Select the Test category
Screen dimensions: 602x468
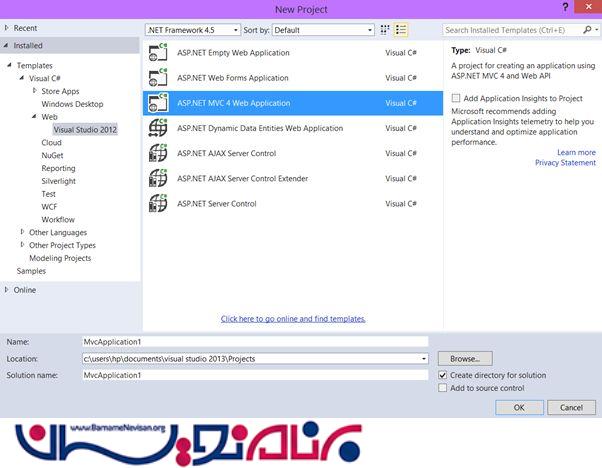point(48,194)
